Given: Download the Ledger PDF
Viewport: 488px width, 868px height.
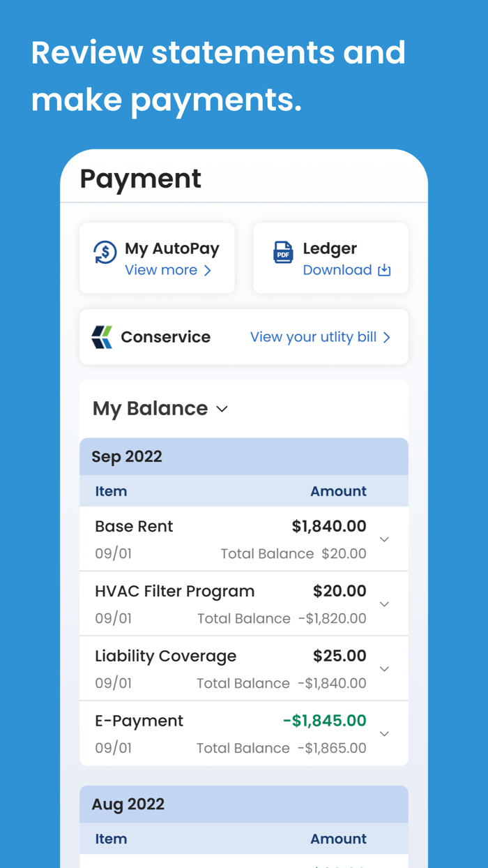Looking at the screenshot, I should (x=337, y=271).
